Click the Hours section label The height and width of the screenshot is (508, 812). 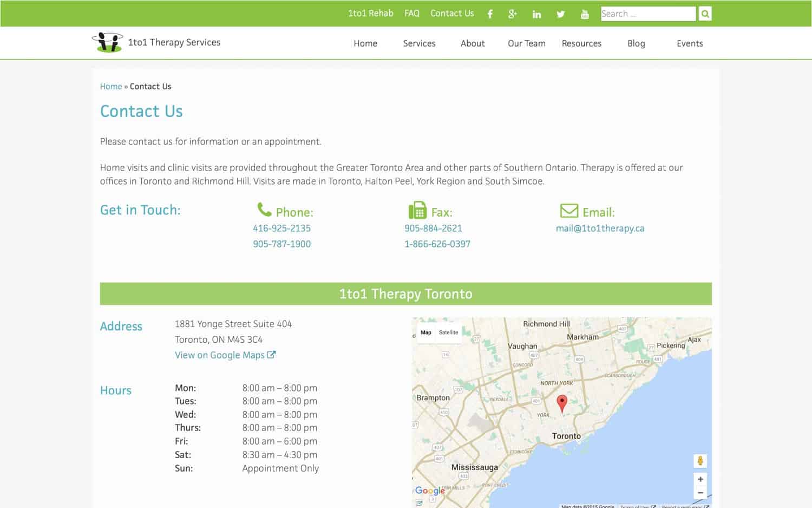coord(116,390)
